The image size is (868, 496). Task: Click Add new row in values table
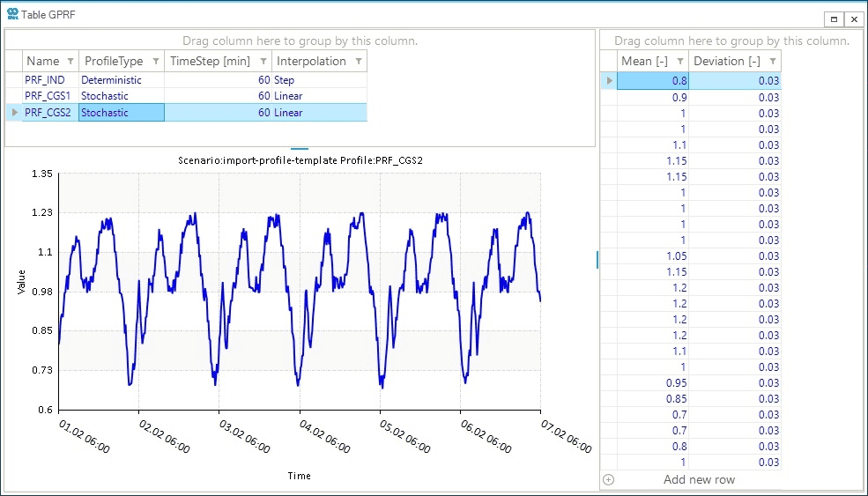699,480
